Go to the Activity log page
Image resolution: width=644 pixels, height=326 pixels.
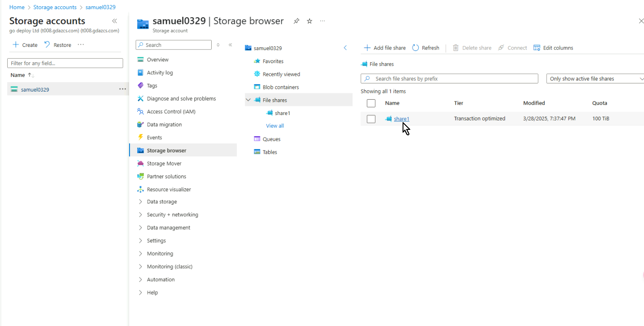[159, 73]
